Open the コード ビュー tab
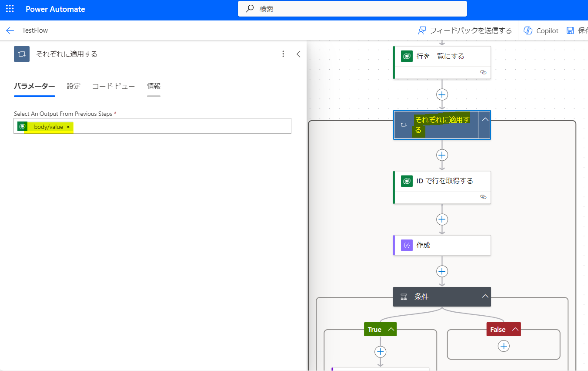588x371 pixels. tap(114, 86)
